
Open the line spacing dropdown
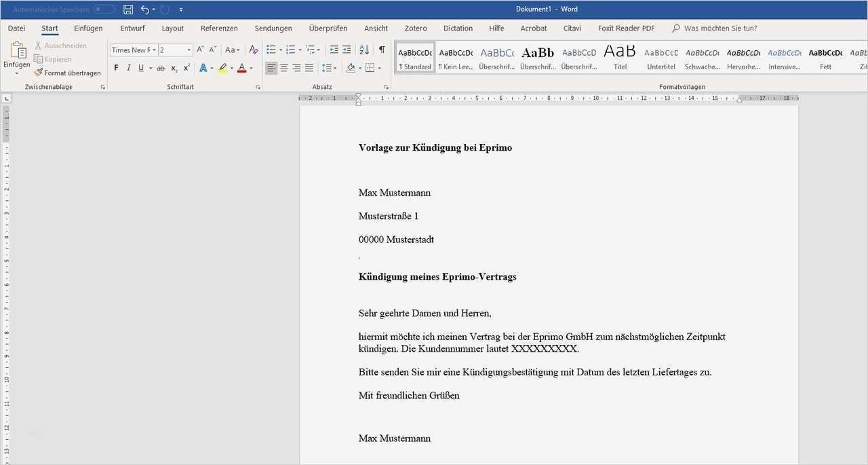[x=329, y=67]
